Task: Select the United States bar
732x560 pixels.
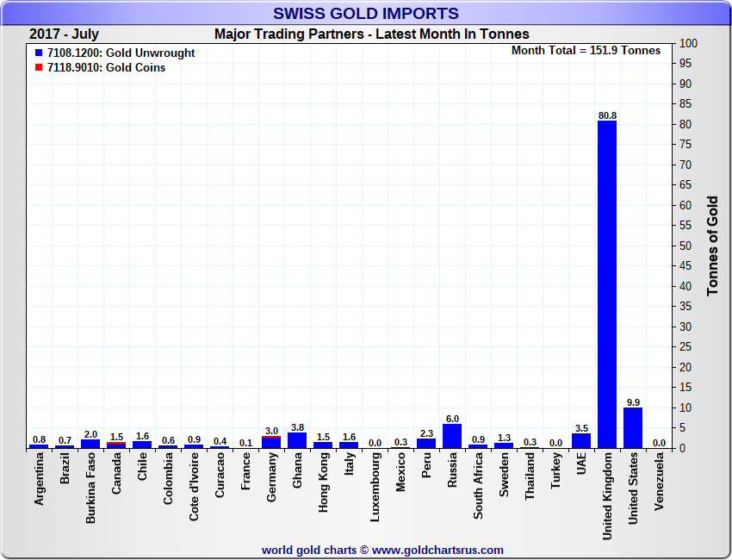Action: click(x=633, y=427)
